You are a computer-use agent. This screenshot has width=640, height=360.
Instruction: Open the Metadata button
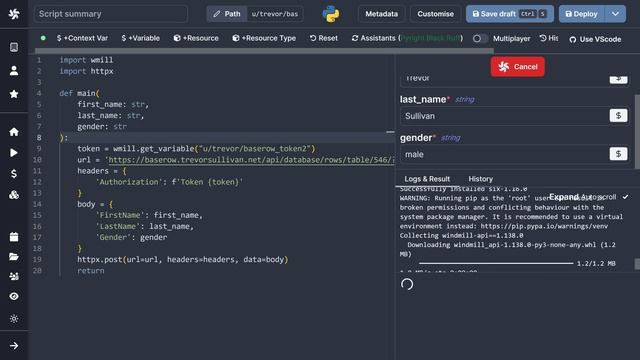(381, 14)
